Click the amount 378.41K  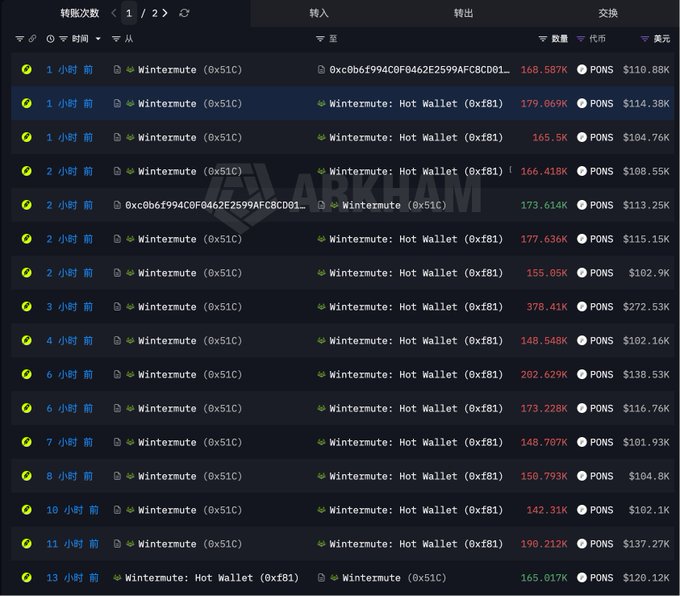(x=547, y=307)
